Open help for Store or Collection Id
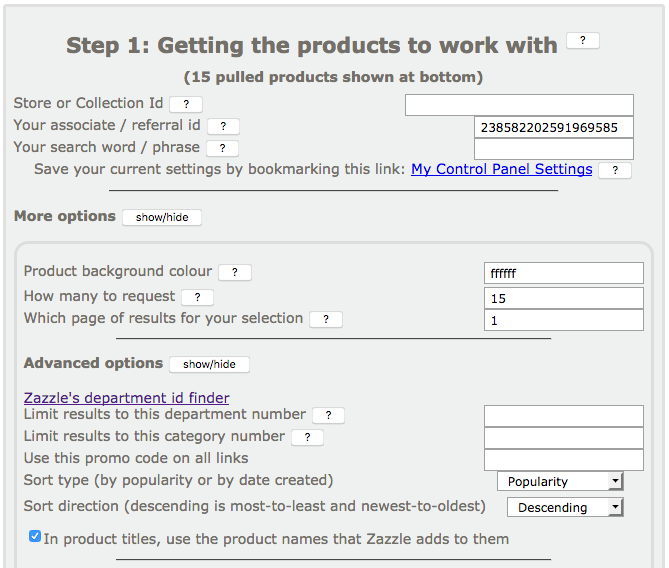The image size is (669, 568). point(186,104)
